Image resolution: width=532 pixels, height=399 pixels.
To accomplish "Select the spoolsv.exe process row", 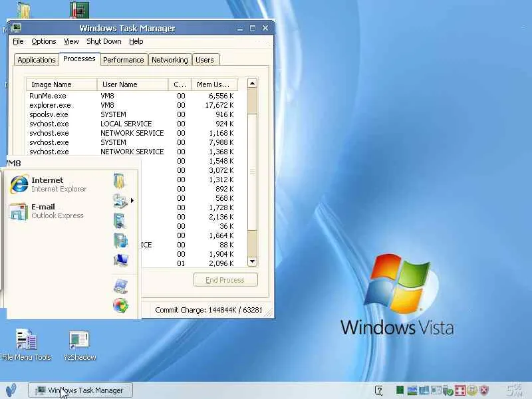I will coord(132,114).
